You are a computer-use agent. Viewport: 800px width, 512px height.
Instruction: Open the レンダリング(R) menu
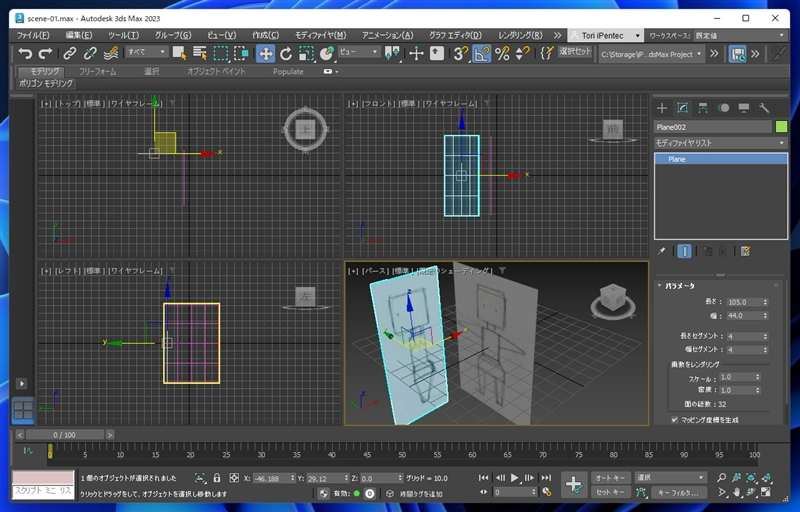[520, 35]
